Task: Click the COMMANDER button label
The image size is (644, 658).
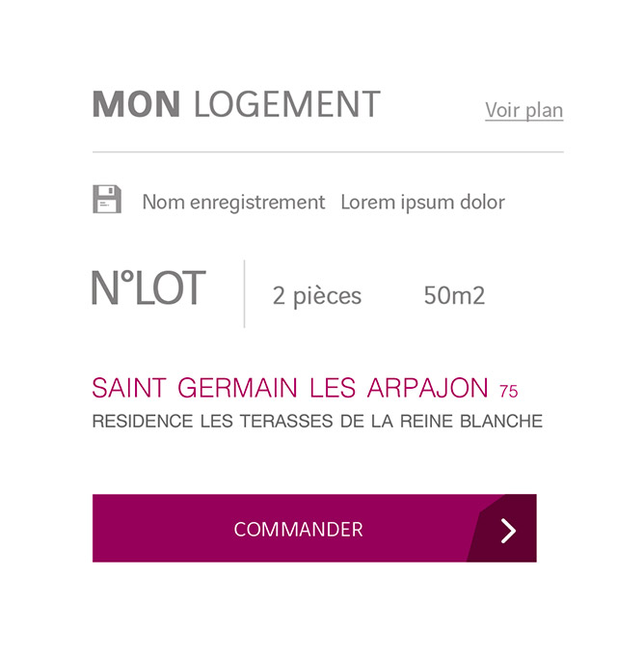Action: 298,530
